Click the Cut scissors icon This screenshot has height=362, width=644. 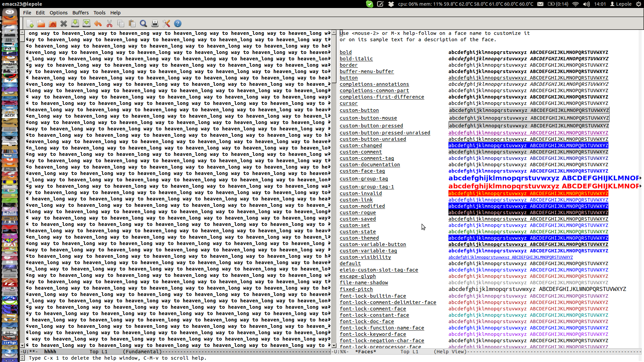[109, 23]
